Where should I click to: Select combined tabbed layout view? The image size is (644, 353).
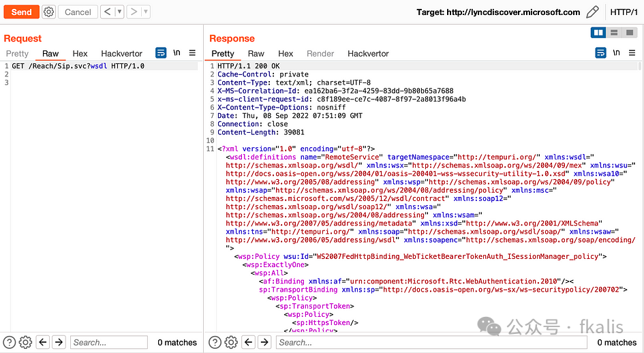pyautogui.click(x=630, y=33)
